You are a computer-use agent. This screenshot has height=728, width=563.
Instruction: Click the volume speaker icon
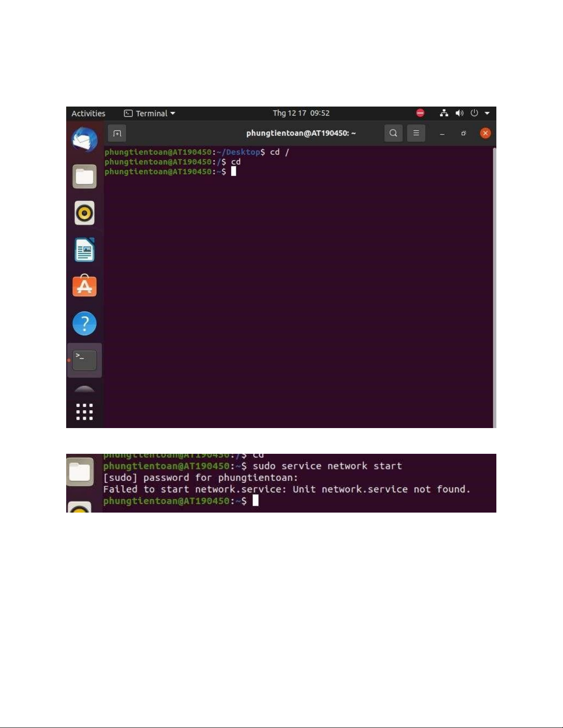tap(459, 113)
